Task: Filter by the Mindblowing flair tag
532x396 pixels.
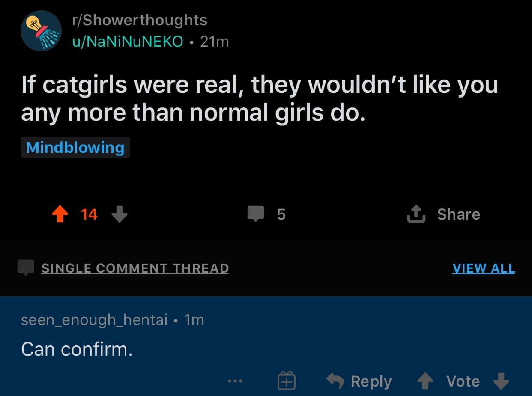Action: [75, 147]
